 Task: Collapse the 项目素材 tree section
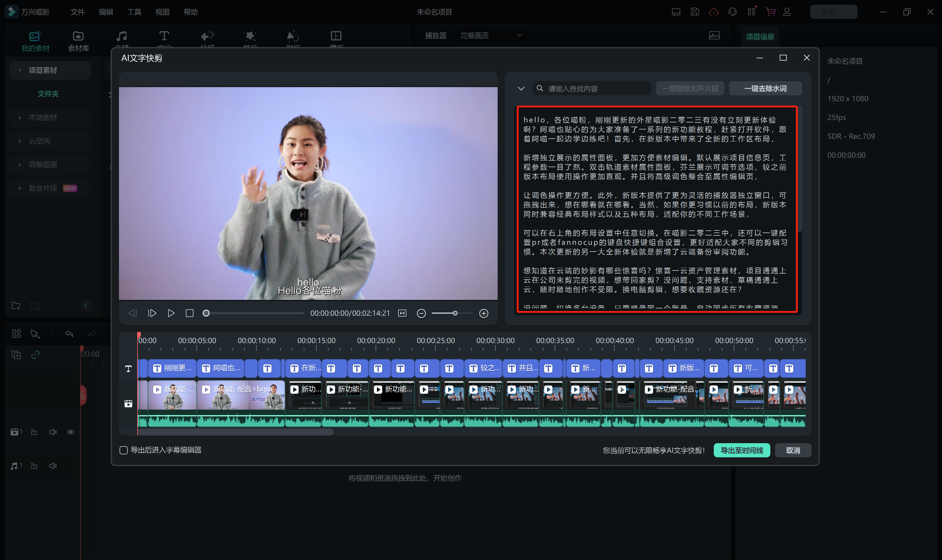20,70
